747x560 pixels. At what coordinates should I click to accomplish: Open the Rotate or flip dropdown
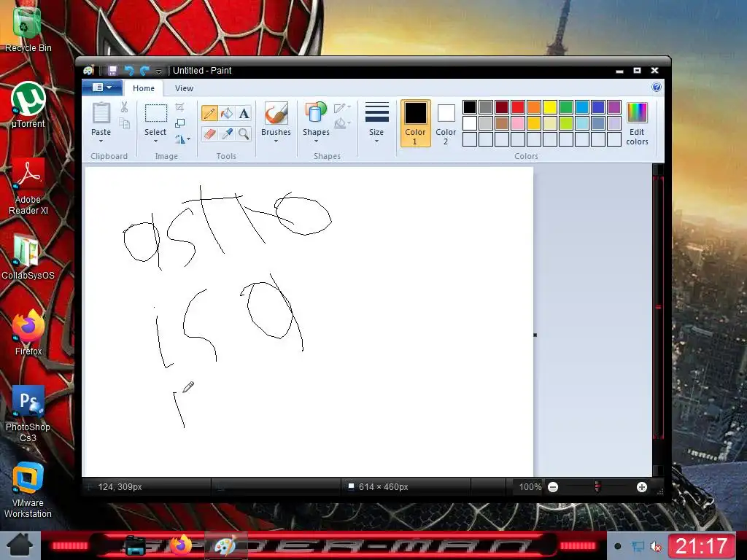tap(183, 139)
